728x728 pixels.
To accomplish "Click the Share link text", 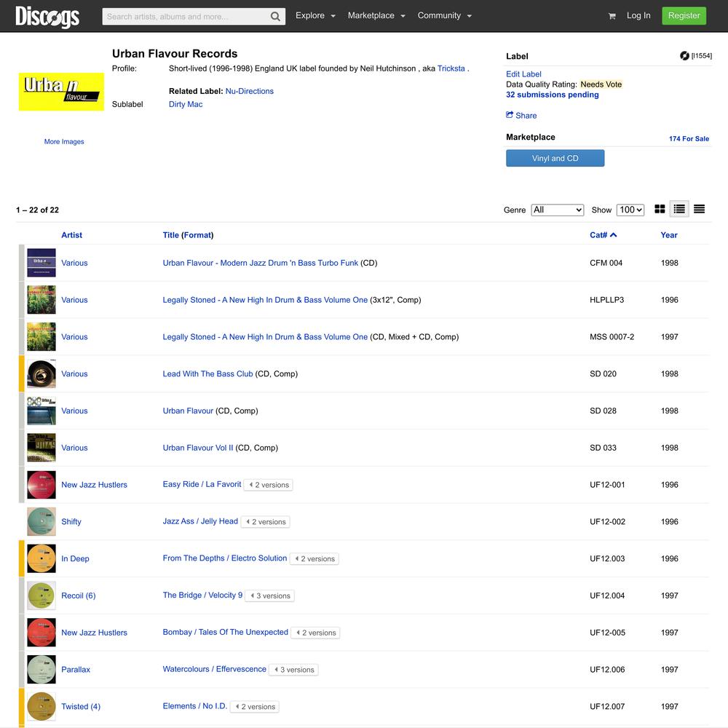I will point(526,116).
